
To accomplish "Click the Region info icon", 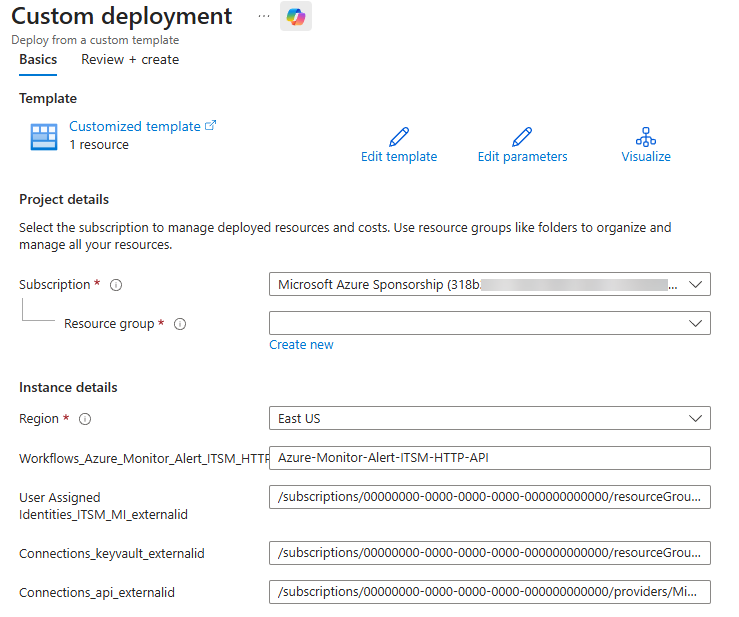I will (85, 419).
